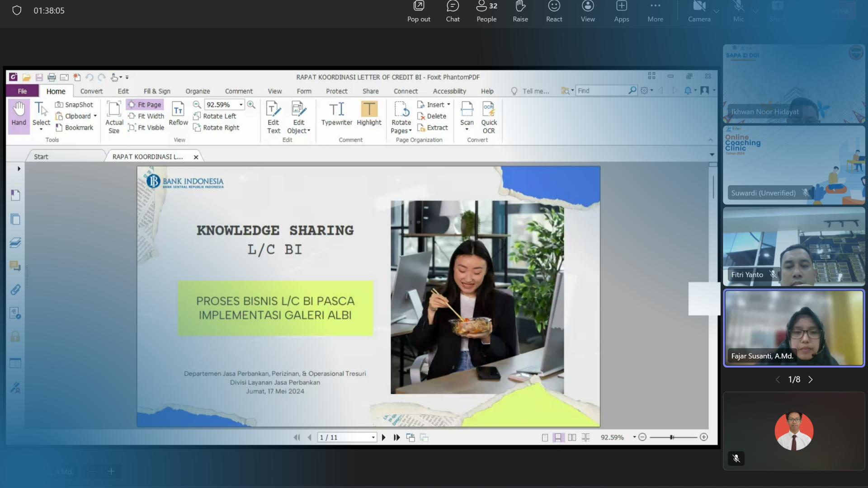Open the zoom percentage dropdown in ribbon

click(241, 105)
